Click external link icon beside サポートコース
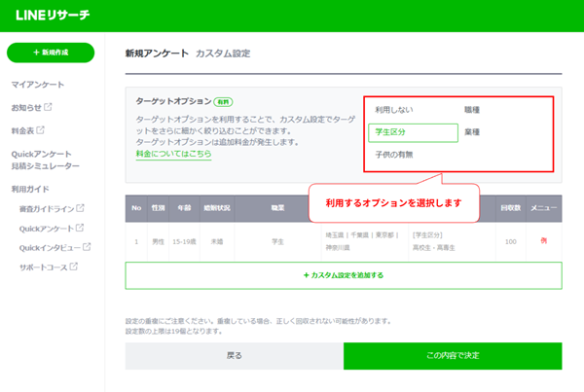 click(x=74, y=267)
